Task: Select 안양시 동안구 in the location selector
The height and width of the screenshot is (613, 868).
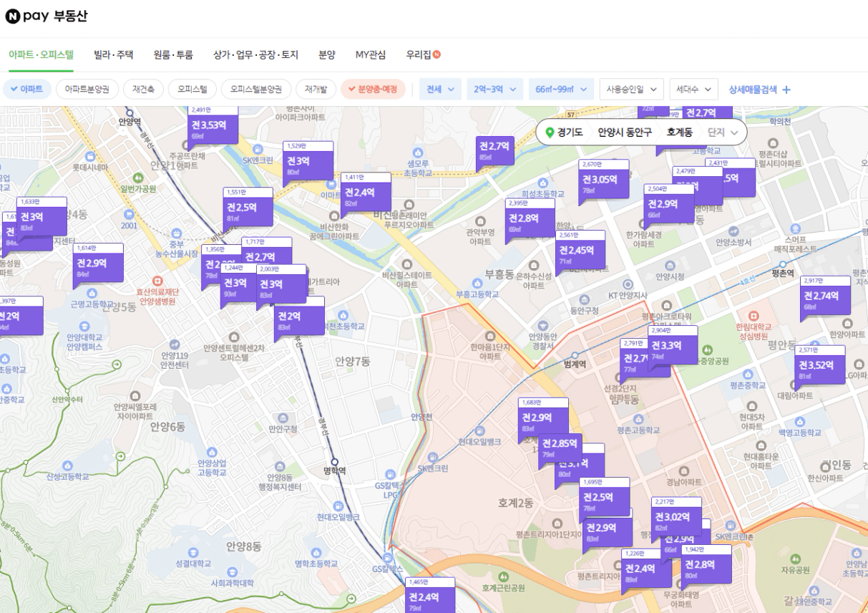Action: pyautogui.click(x=625, y=132)
